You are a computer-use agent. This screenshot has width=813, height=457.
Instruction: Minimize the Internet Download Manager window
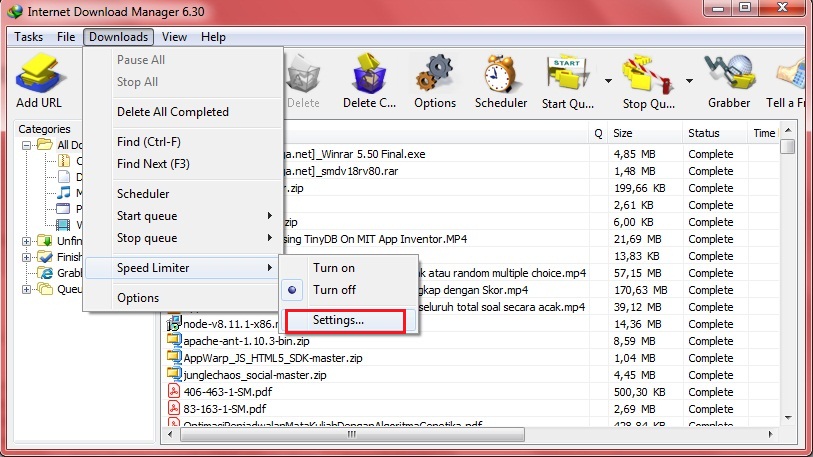(x=718, y=8)
